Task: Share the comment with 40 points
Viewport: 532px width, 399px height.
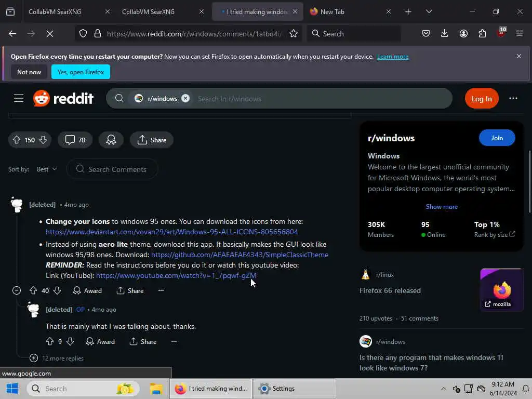Action: [130, 291]
